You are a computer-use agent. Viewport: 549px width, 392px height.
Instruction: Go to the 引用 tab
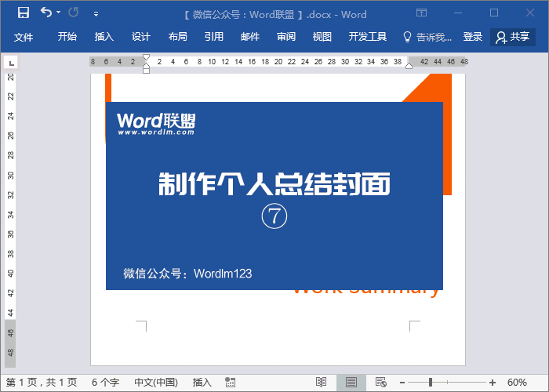click(x=214, y=37)
